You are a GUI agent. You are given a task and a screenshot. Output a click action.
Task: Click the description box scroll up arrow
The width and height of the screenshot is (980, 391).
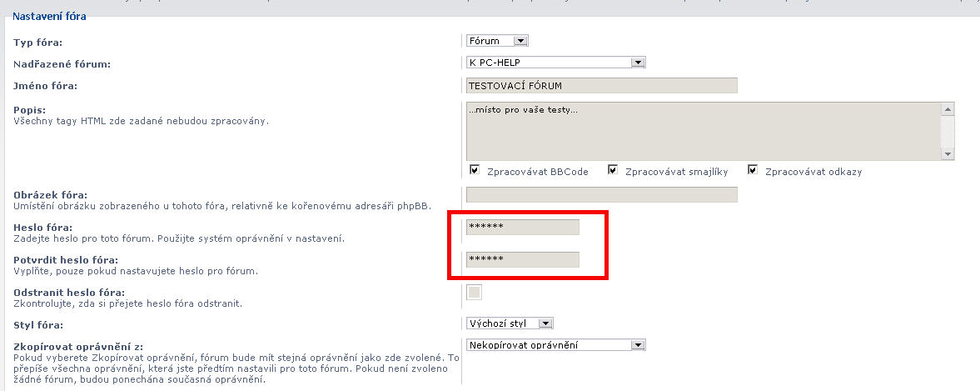click(x=948, y=109)
